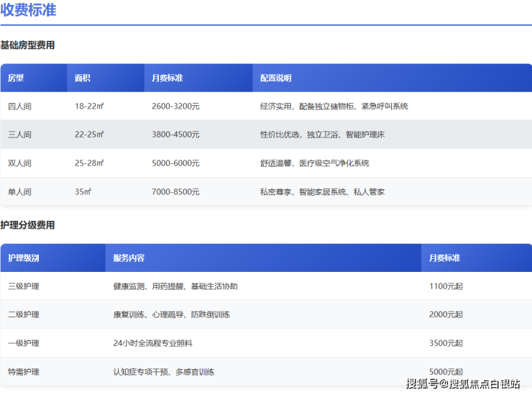Select the 二级护理 row label
This screenshot has height=395, width=532.
click(23, 314)
